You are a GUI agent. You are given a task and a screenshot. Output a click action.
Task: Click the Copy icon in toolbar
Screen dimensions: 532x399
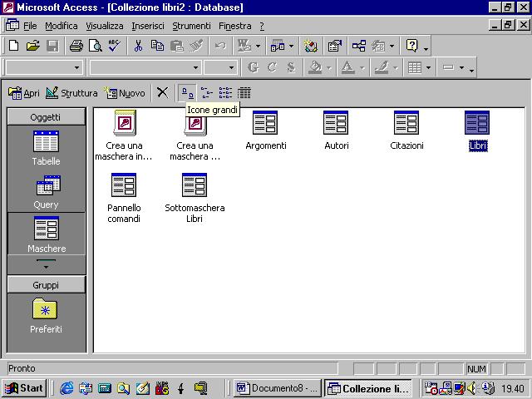pyautogui.click(x=157, y=46)
